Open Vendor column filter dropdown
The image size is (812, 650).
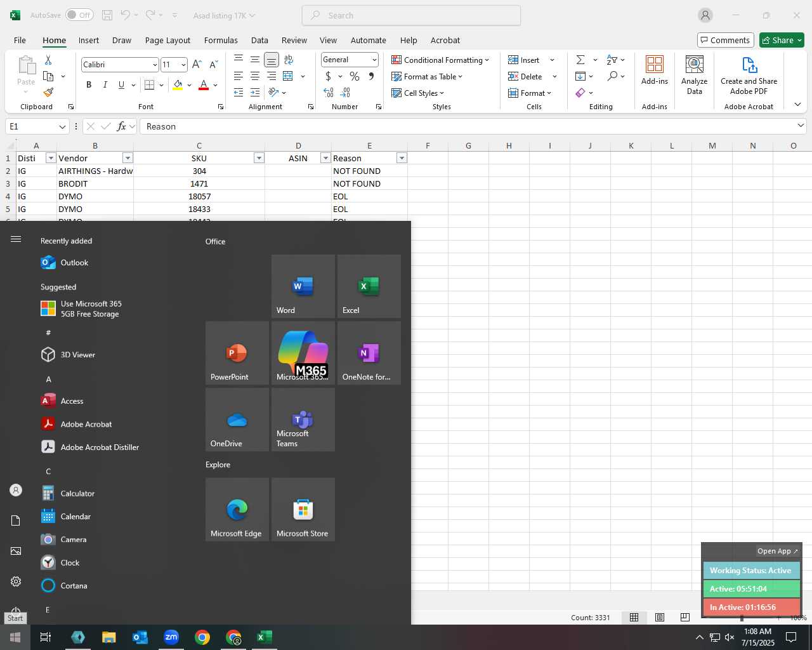pyautogui.click(x=128, y=158)
